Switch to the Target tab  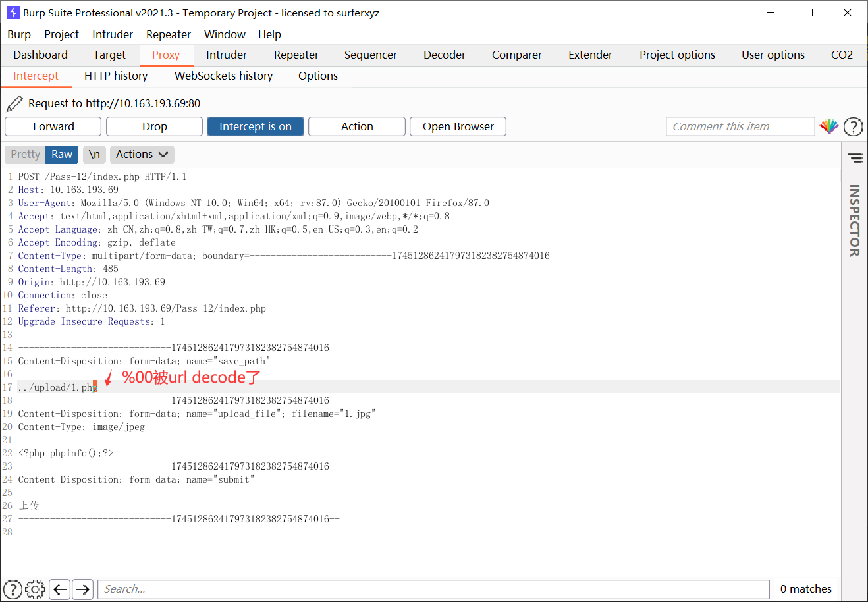pyautogui.click(x=109, y=55)
